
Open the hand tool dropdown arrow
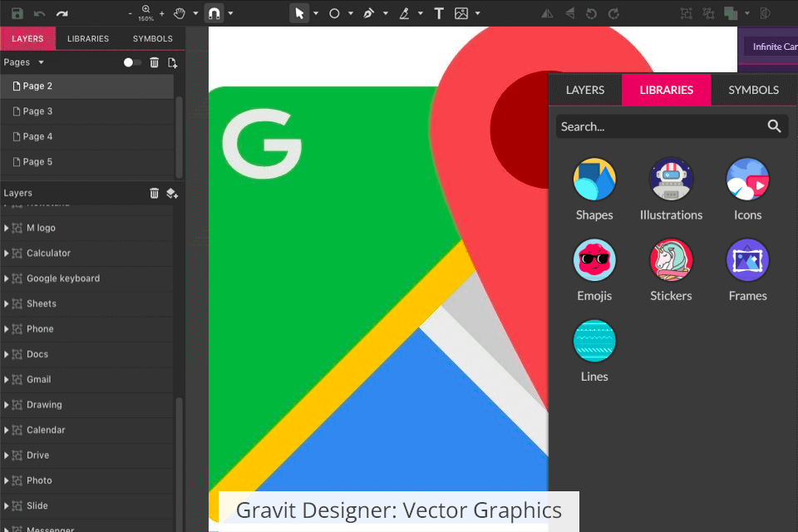(x=195, y=14)
